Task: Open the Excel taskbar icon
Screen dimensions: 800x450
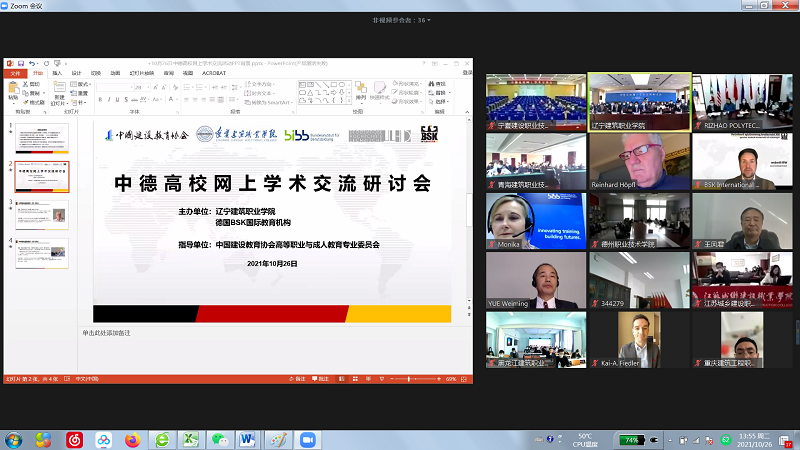Action: pos(191,440)
